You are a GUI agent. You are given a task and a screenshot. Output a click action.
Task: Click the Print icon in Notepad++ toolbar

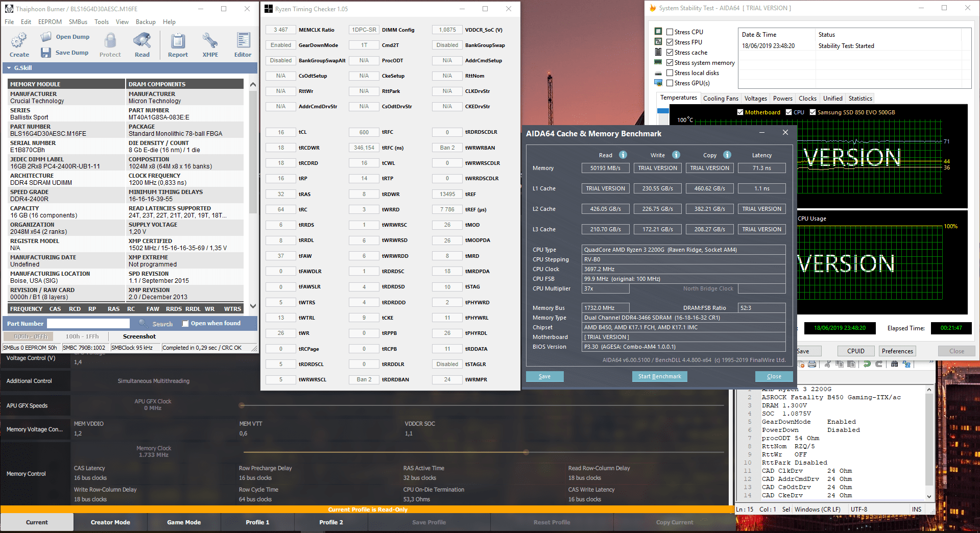tap(812, 364)
